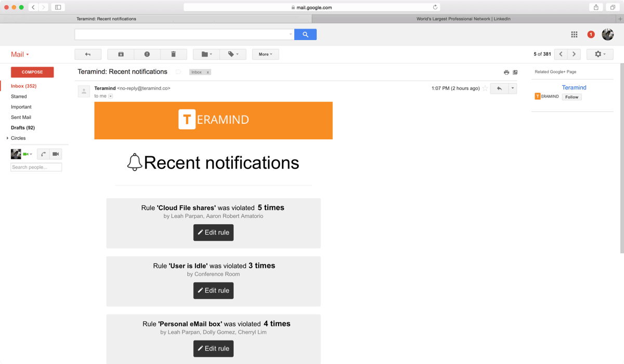
Task: Click sender avatar placeholder
Action: pos(84,92)
